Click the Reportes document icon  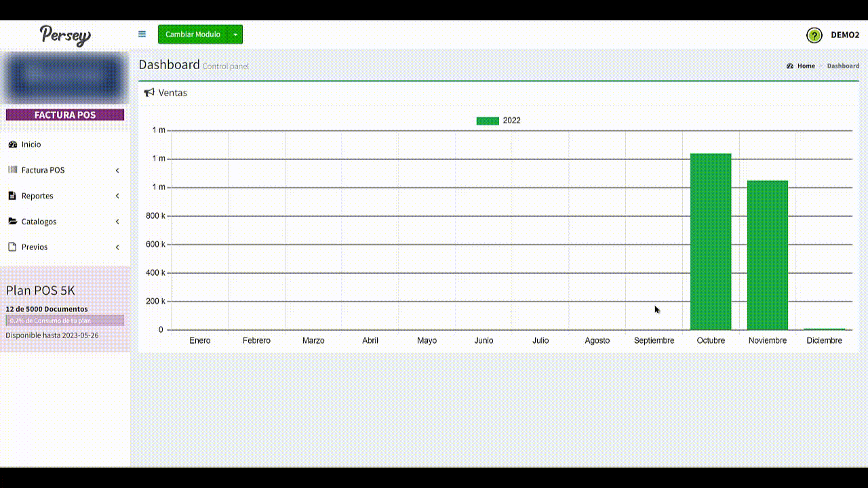(x=12, y=196)
